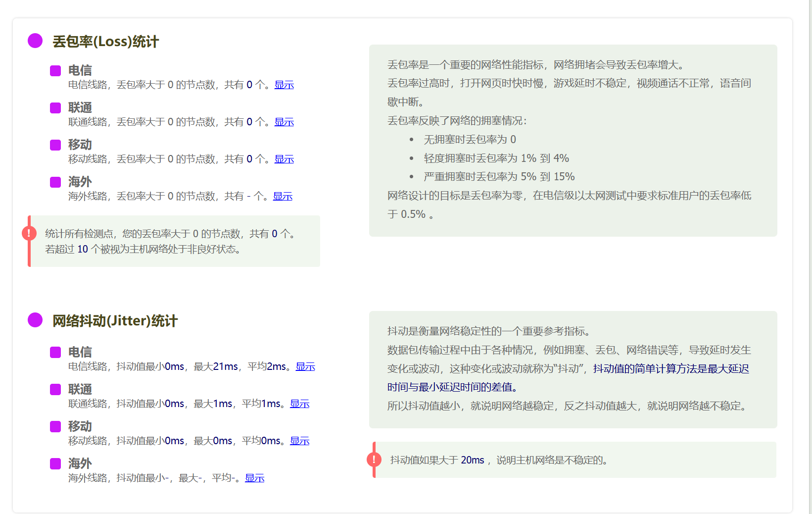Click the purple circle beside 网络抖动(Jitter)统计 heading

point(35,320)
